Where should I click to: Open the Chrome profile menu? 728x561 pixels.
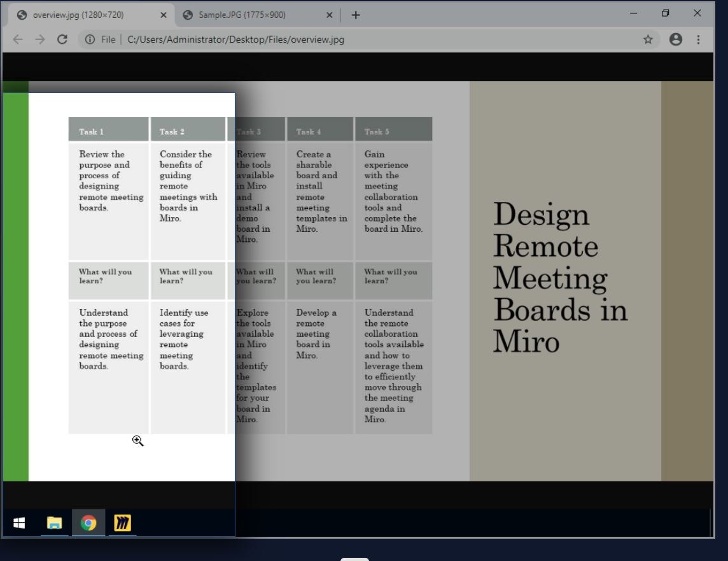[x=676, y=39]
